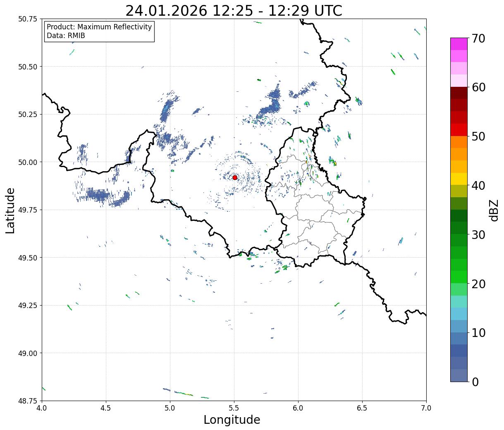Viewport: 504px width, 430px height.
Task: Click the colorbar tick label 40
Action: (x=478, y=185)
